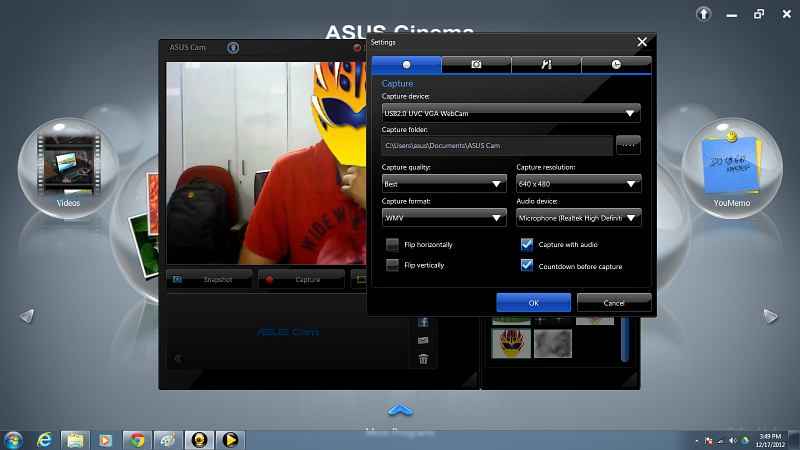Confirm settings with the OK button

[x=533, y=303]
